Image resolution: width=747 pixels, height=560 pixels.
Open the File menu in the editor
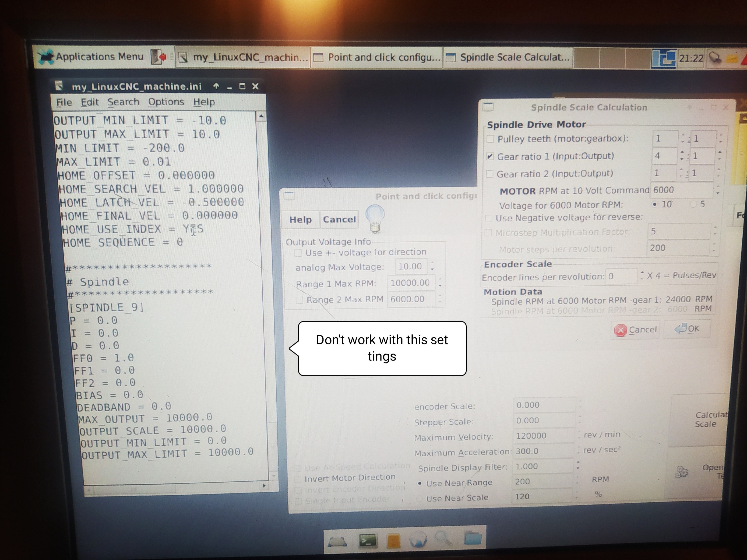[64, 102]
